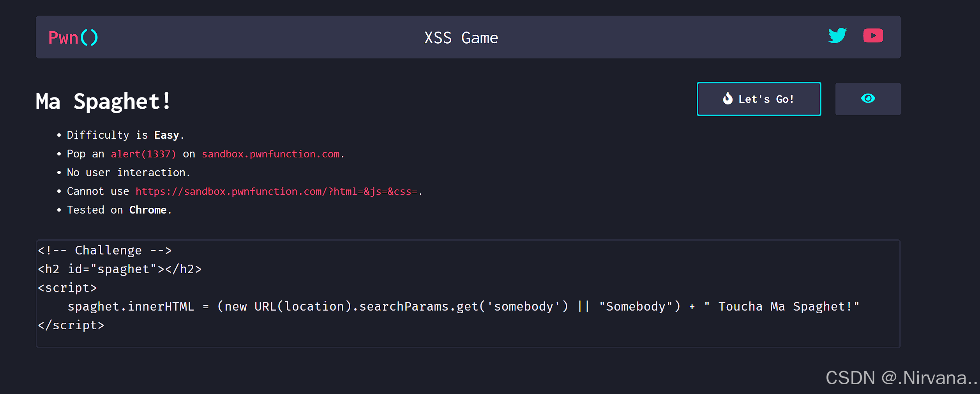
Task: Click the h2 id="spaghet" code line
Action: pyautogui.click(x=120, y=269)
